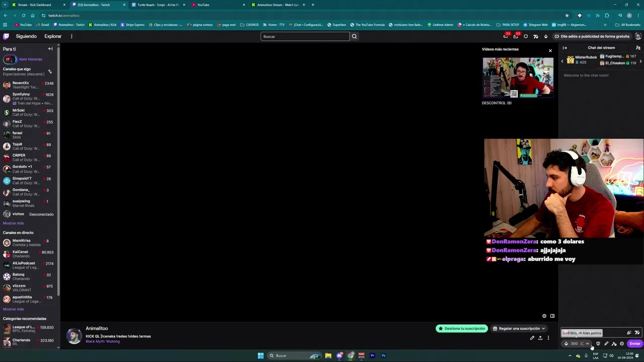
Task: Switch to mod view sword icon
Action: 606,343
